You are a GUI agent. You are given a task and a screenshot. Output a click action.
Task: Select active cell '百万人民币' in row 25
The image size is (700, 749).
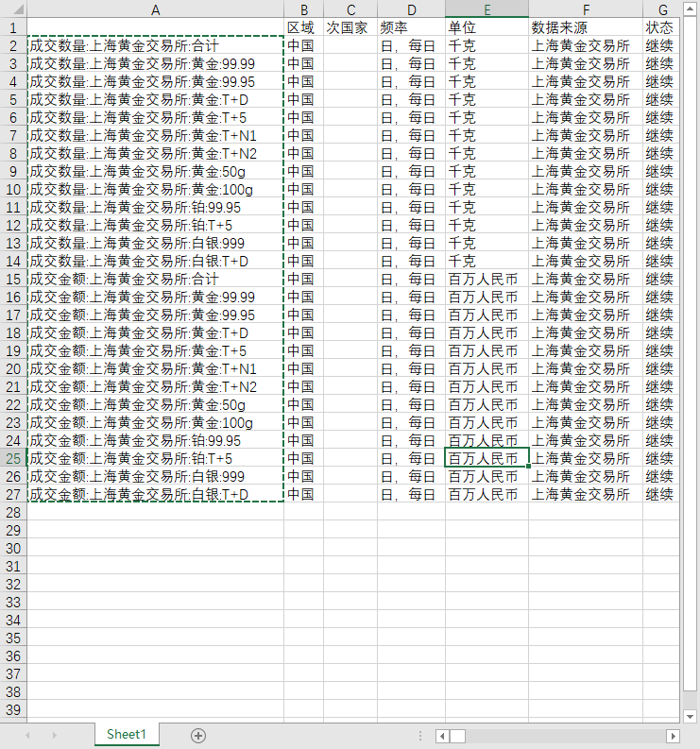point(487,459)
